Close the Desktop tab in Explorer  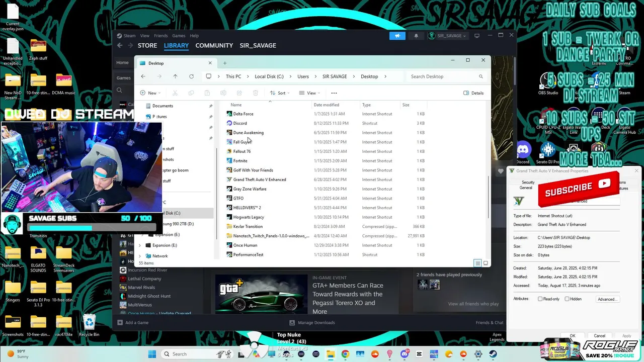(x=210, y=63)
